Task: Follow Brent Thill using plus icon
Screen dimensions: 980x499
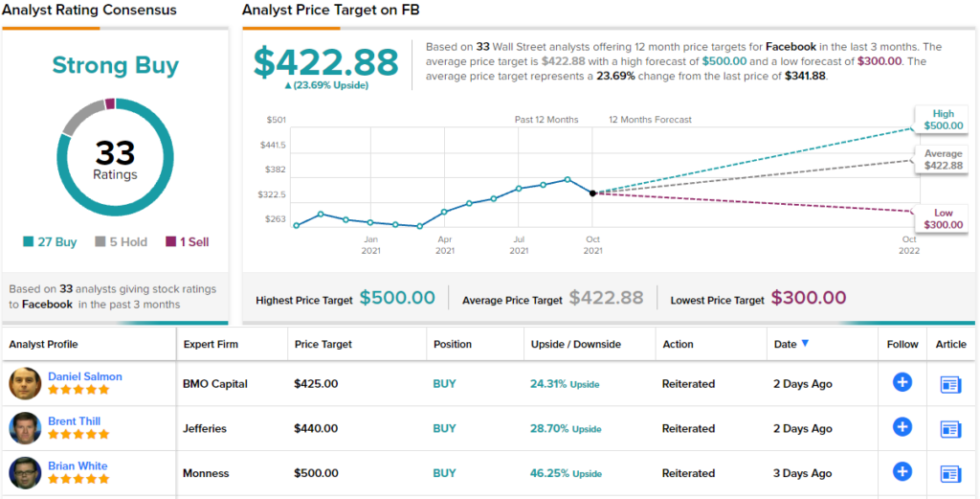Action: (902, 428)
